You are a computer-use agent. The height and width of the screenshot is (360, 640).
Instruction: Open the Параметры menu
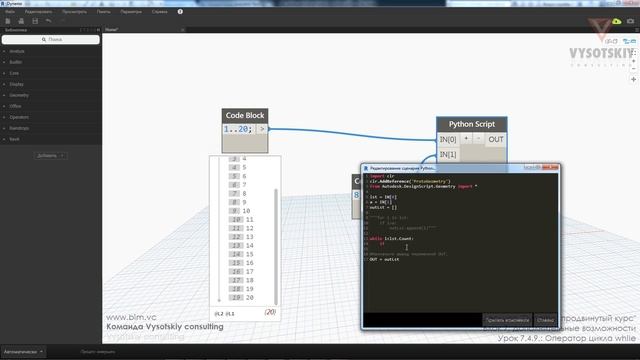(131, 12)
